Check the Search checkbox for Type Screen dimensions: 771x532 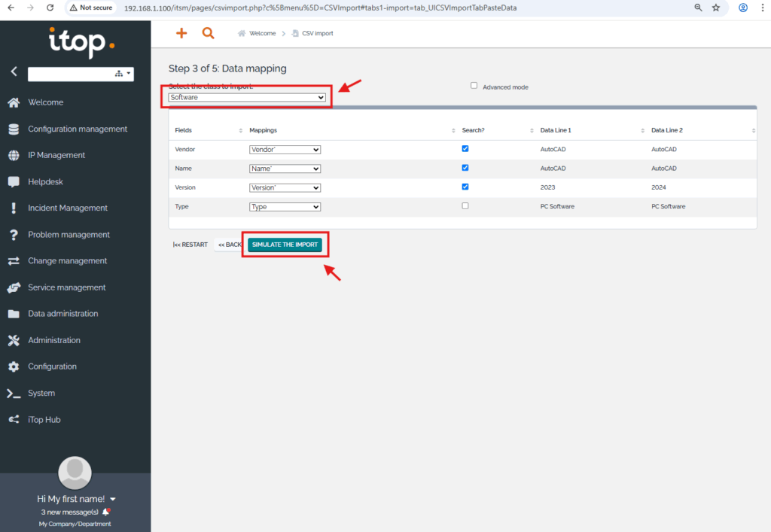[x=465, y=205]
